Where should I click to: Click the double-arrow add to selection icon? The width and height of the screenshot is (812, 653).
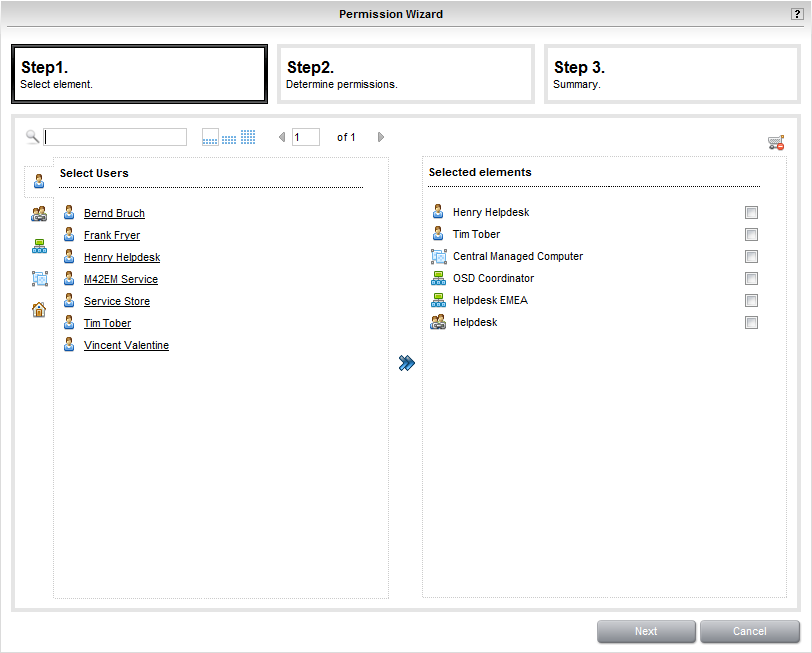tap(407, 363)
